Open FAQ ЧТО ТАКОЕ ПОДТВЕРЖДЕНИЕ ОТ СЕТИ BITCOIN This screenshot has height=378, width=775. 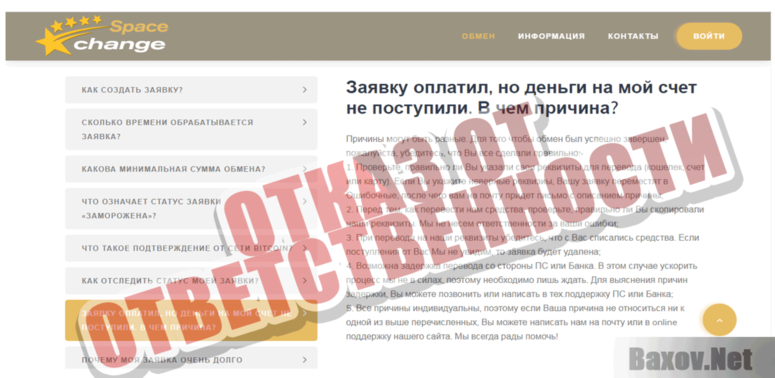pos(191,248)
